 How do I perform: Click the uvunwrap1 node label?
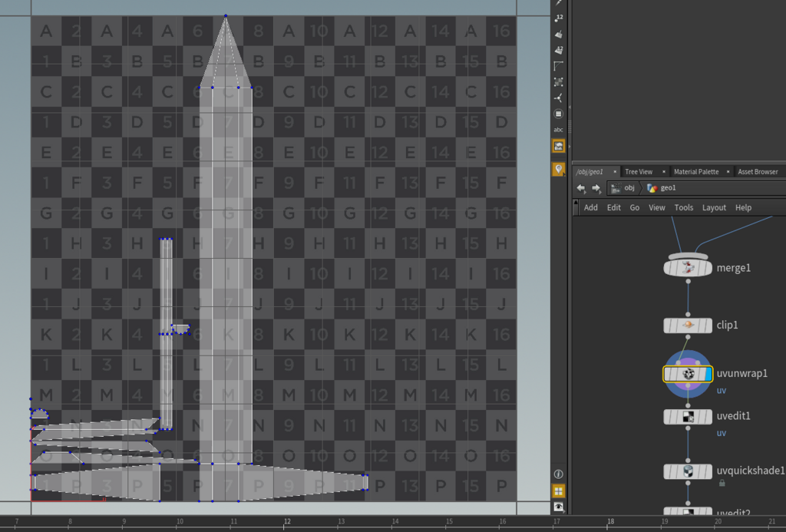(742, 374)
